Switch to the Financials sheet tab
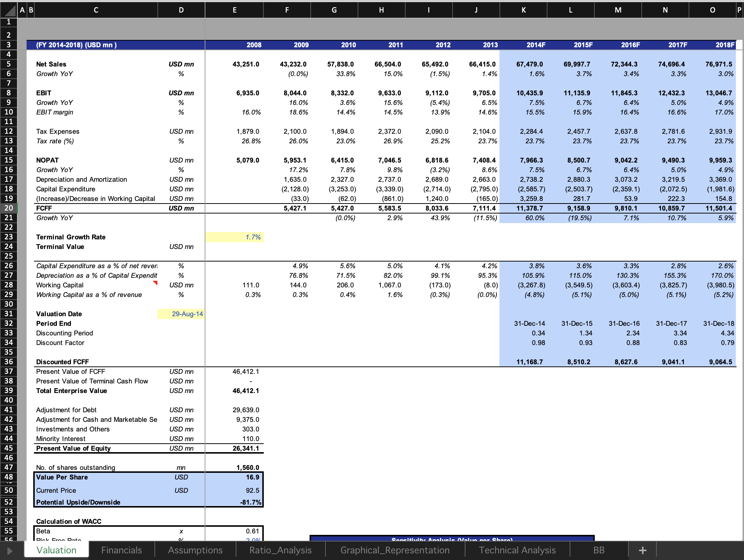 (121, 550)
